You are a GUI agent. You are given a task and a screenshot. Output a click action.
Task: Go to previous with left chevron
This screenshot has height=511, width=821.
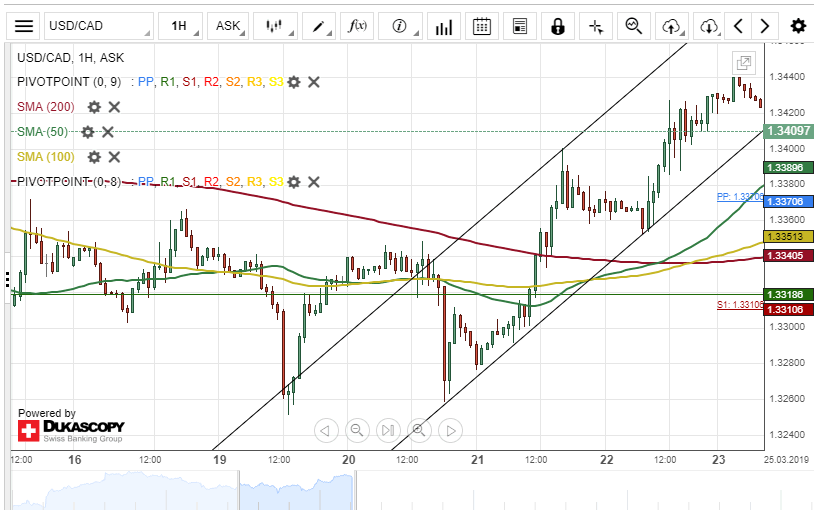pos(738,26)
